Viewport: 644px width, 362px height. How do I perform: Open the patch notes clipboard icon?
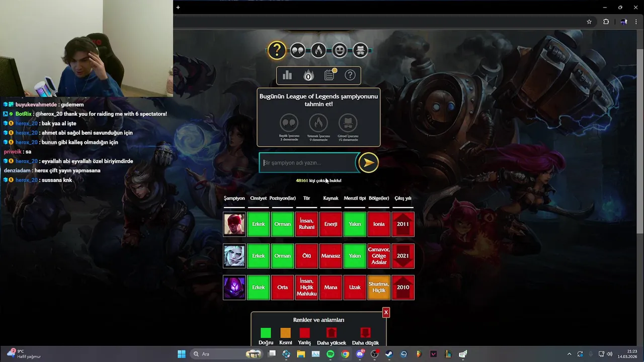[x=330, y=75]
